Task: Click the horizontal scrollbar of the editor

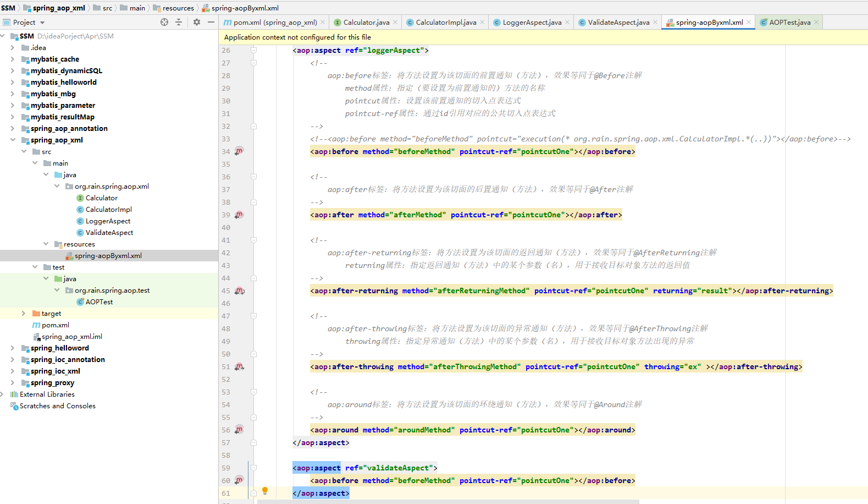Action: (448, 502)
